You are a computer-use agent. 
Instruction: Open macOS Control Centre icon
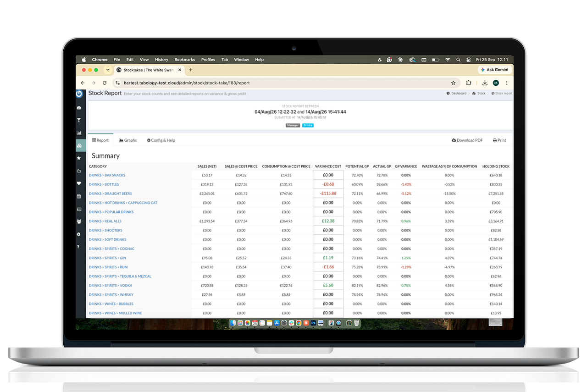tap(469, 60)
